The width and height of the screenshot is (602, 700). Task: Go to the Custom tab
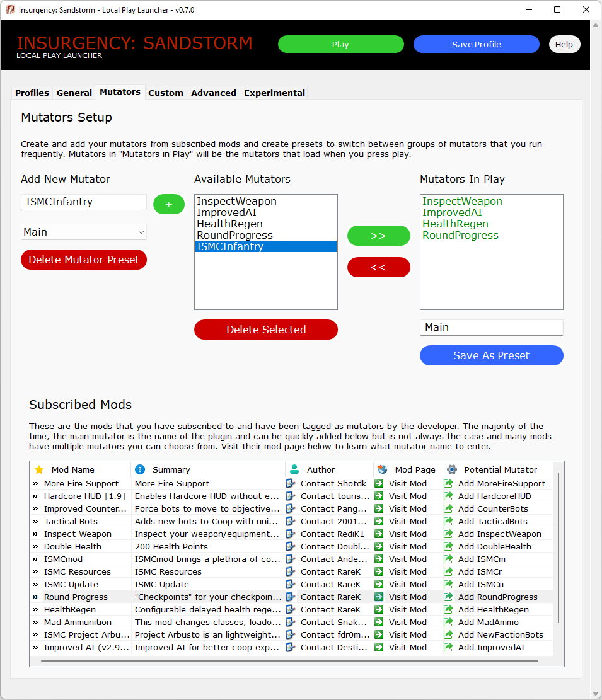tap(166, 93)
